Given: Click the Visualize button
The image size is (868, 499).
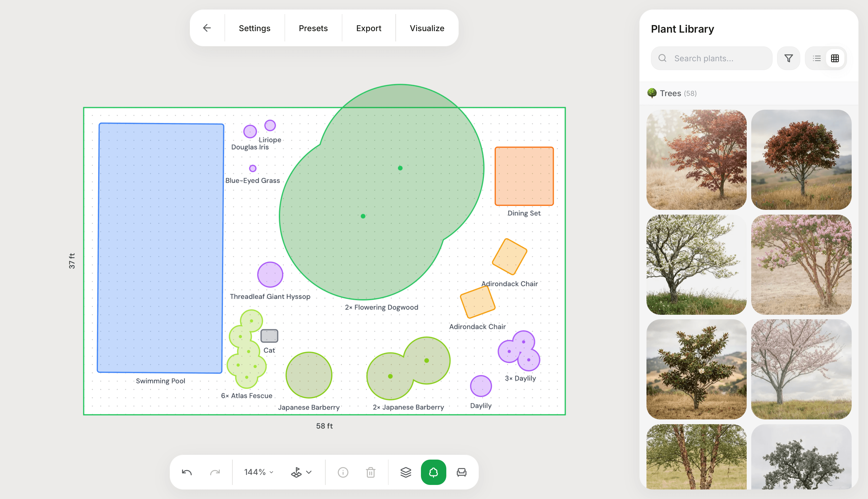Looking at the screenshot, I should pos(426,28).
